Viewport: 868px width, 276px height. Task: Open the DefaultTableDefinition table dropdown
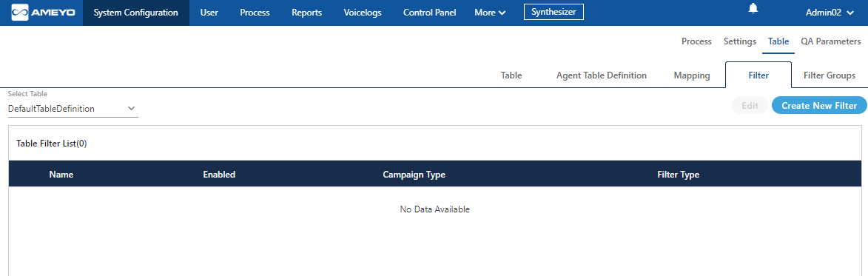(73, 109)
